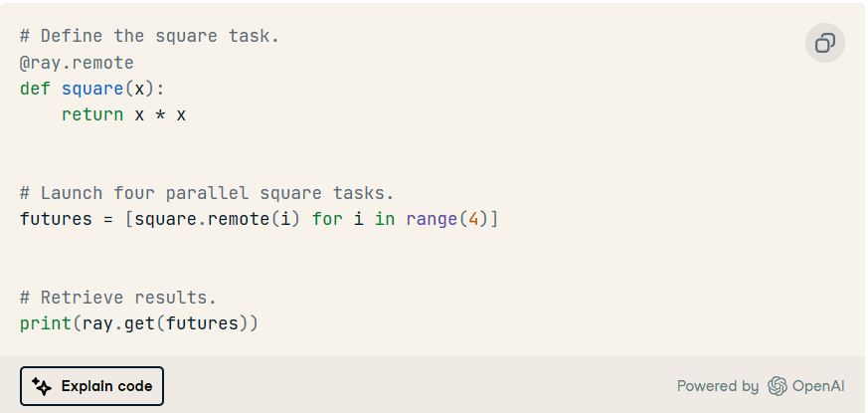Click the '# Retrieve results.' comment

point(118,297)
